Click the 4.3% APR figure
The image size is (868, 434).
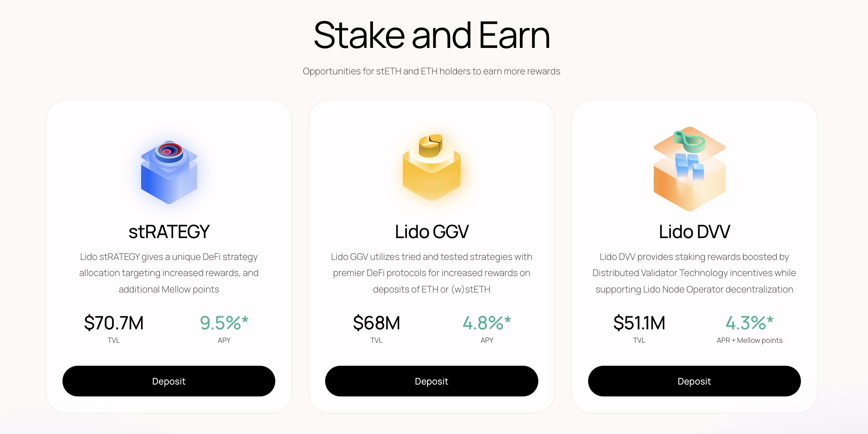(x=749, y=323)
